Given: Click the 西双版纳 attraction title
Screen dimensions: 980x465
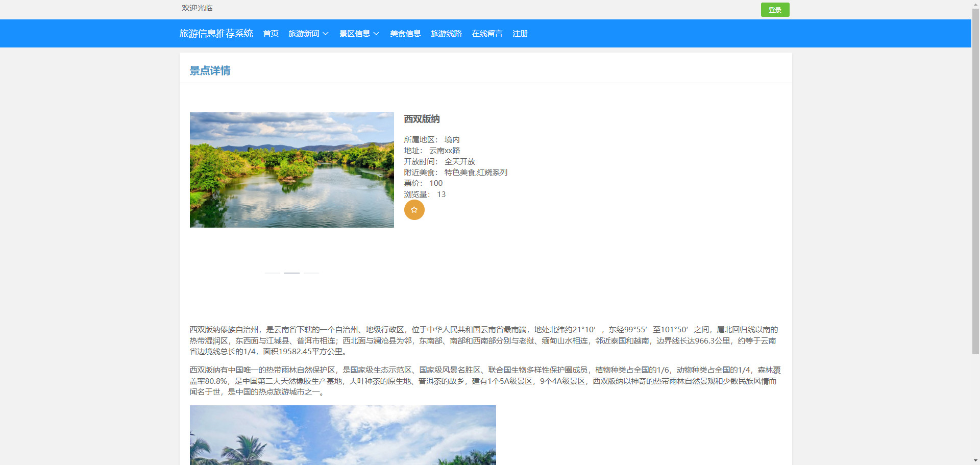Looking at the screenshot, I should [422, 119].
